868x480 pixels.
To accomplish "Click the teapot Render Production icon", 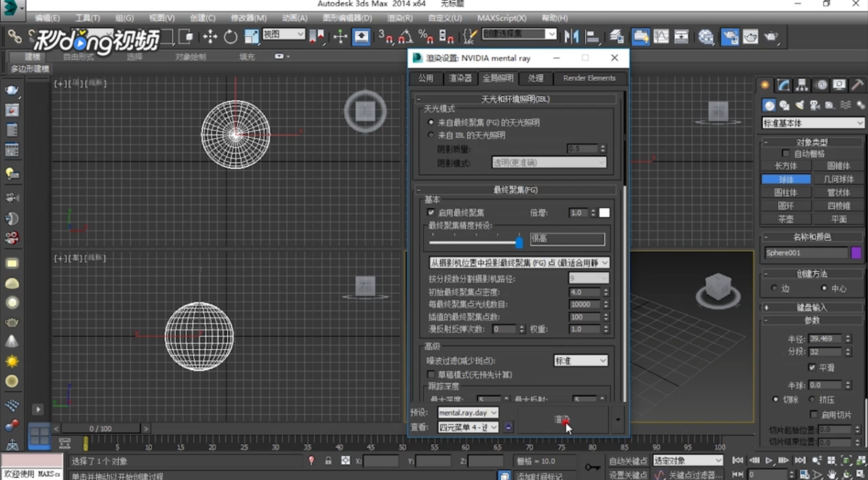I will (x=771, y=35).
